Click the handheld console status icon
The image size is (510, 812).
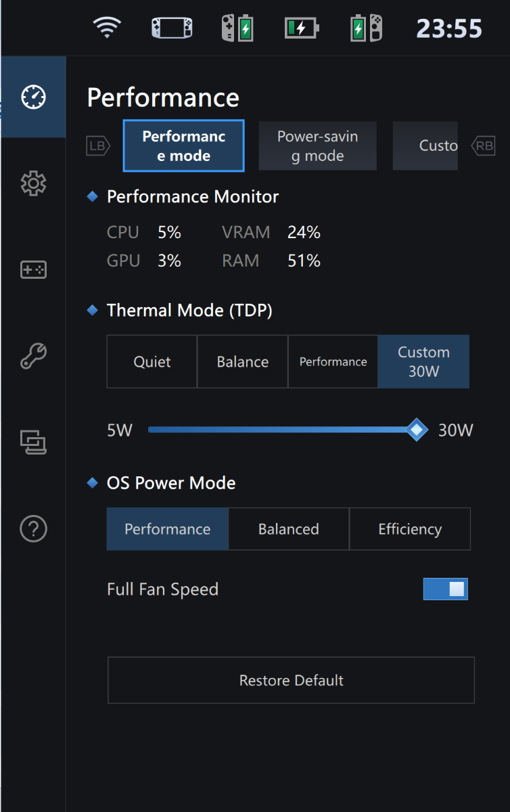171,28
